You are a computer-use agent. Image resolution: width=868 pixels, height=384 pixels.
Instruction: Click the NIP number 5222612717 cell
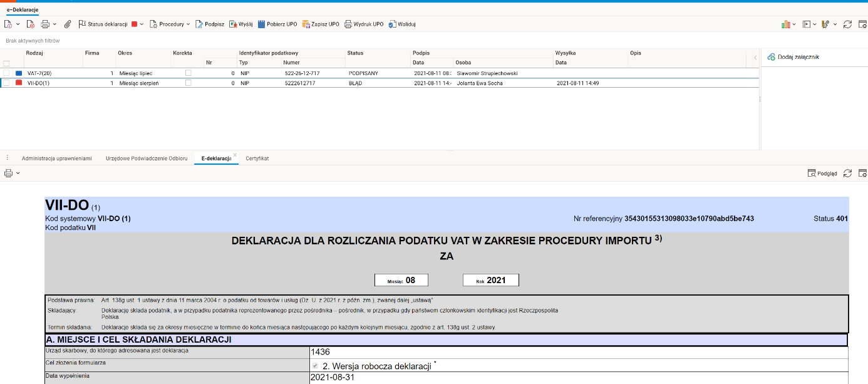tap(300, 83)
